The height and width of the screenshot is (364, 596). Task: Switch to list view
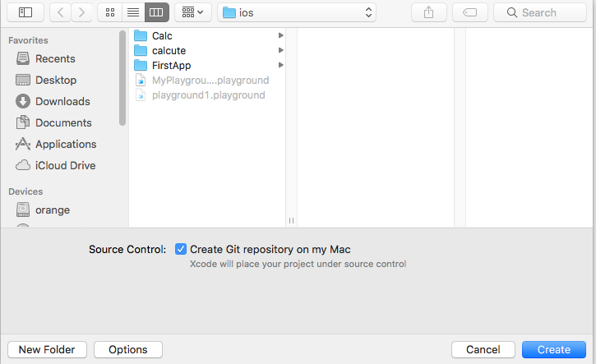pyautogui.click(x=133, y=12)
